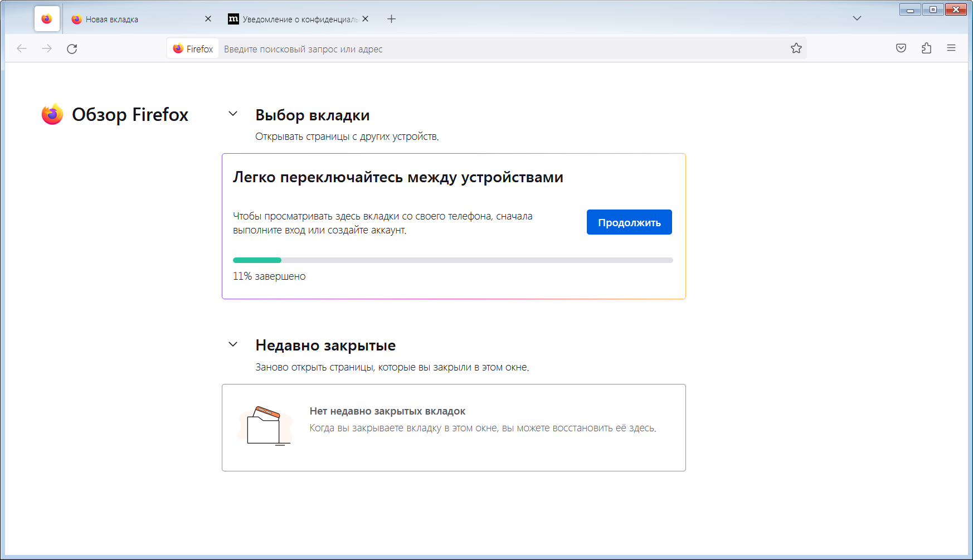The image size is (973, 560).
Task: Open the list all tabs dropdown arrow
Action: [x=857, y=19]
